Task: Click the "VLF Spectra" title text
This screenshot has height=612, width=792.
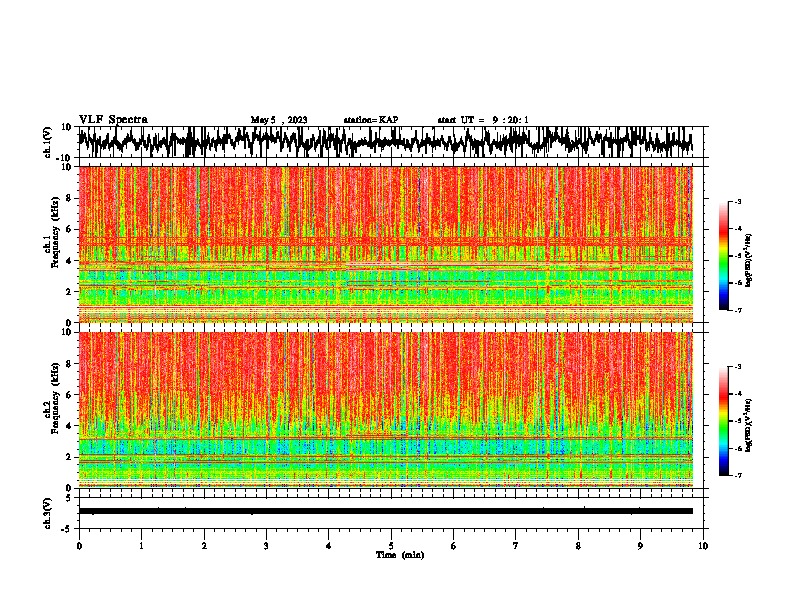Action: tap(113, 120)
